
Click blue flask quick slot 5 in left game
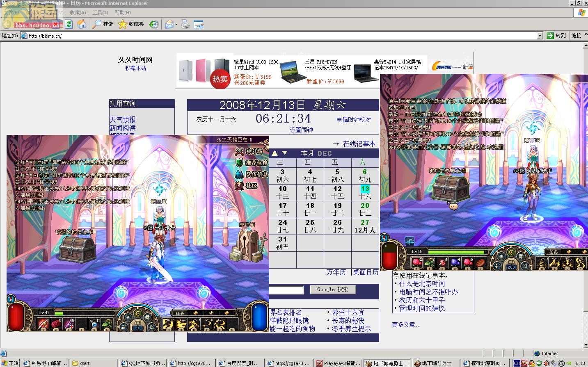pos(95,324)
